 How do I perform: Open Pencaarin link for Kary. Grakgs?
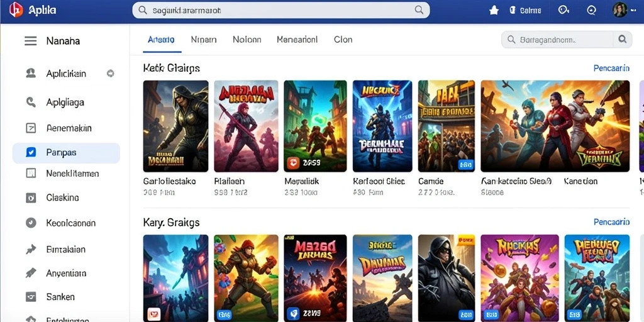[611, 222]
